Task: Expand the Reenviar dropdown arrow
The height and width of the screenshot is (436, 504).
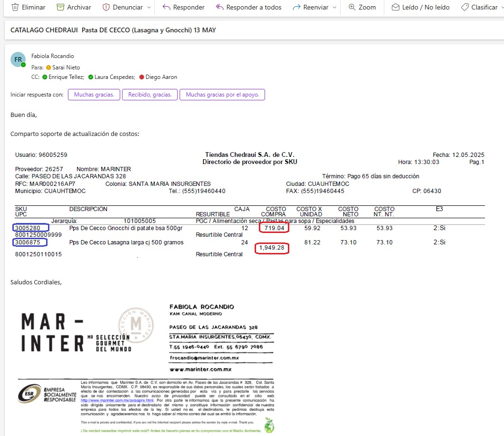Action: (335, 8)
